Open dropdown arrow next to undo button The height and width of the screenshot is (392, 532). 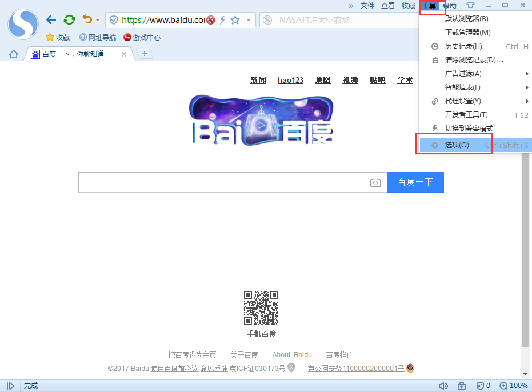tap(98, 21)
